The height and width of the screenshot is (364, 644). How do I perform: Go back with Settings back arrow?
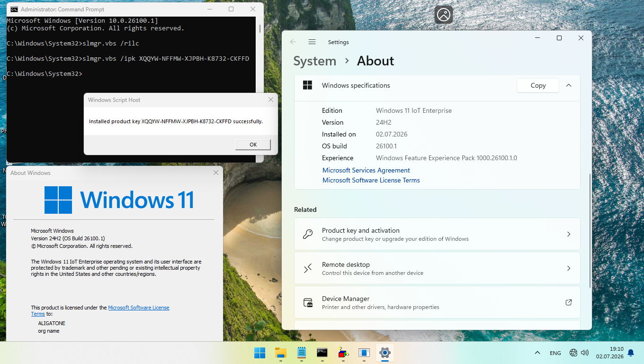pyautogui.click(x=293, y=42)
